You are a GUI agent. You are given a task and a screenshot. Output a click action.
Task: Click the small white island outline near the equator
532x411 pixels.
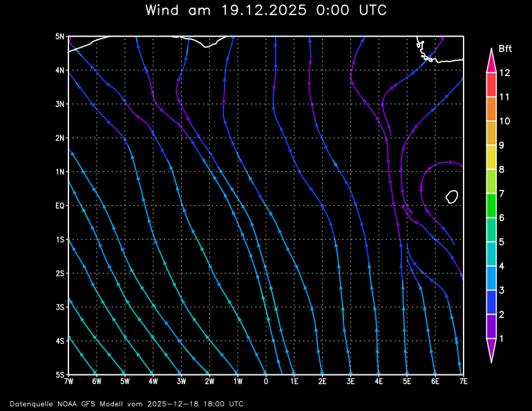[453, 197]
